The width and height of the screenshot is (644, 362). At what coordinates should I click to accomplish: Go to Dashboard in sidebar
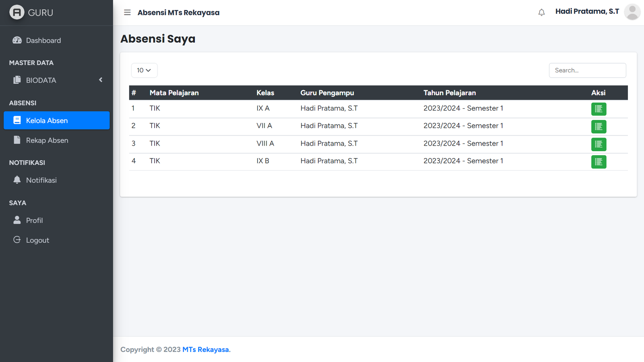click(x=43, y=41)
